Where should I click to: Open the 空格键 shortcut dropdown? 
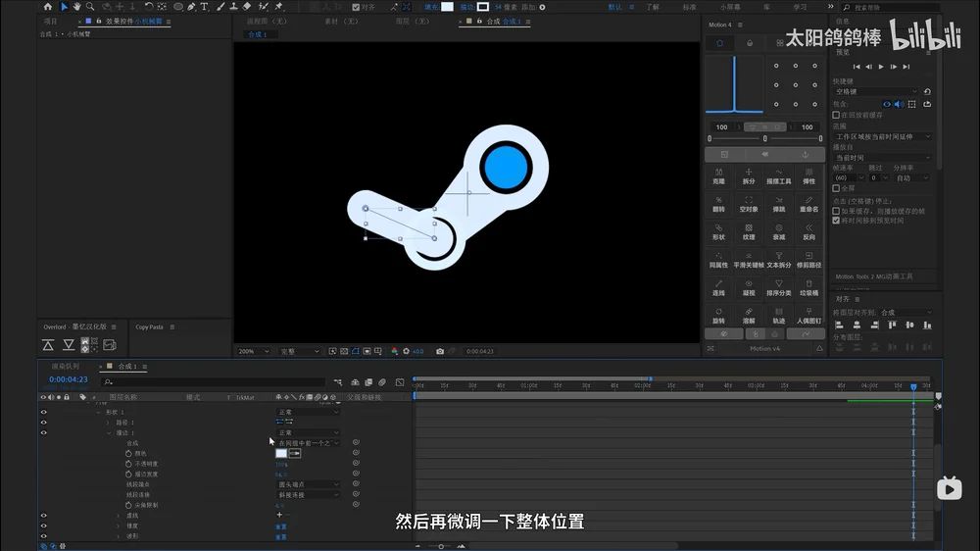876,91
